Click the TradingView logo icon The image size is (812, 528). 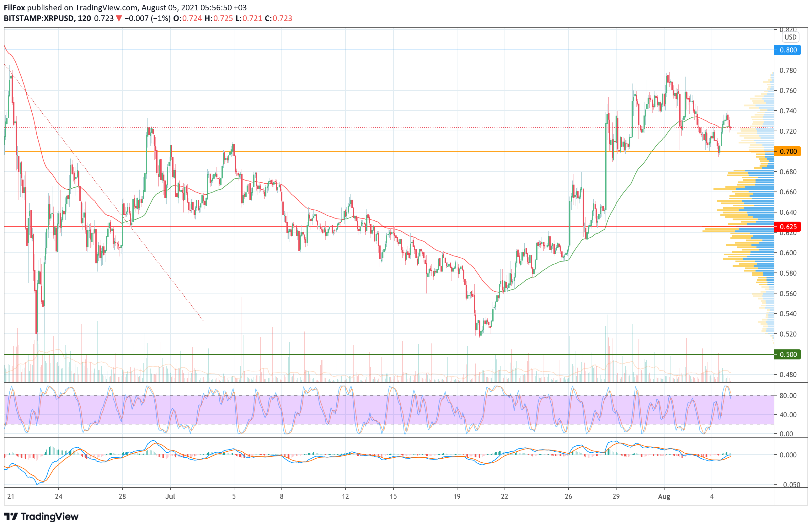click(x=11, y=516)
